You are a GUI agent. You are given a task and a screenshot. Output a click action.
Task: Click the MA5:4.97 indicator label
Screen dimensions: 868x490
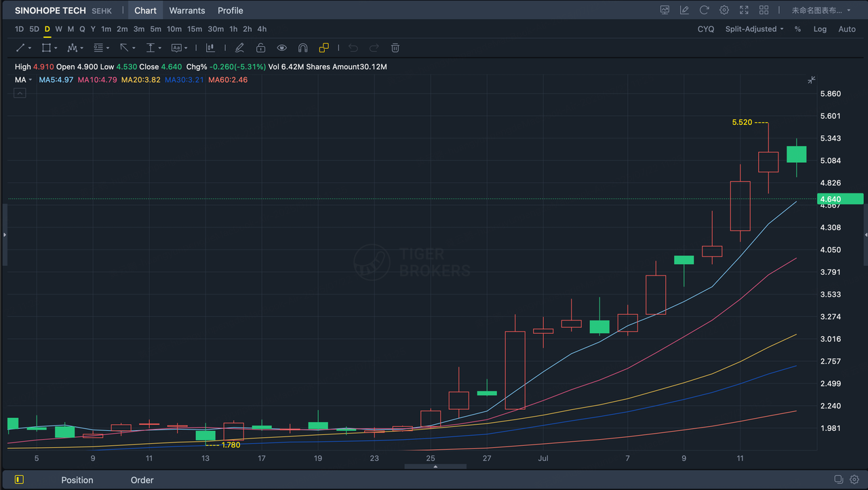click(56, 80)
